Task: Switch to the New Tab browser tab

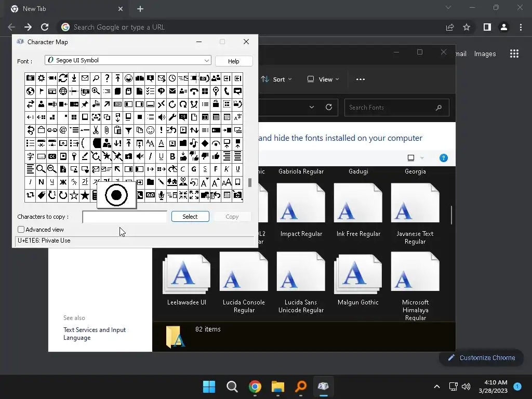Action: pyautogui.click(x=66, y=9)
